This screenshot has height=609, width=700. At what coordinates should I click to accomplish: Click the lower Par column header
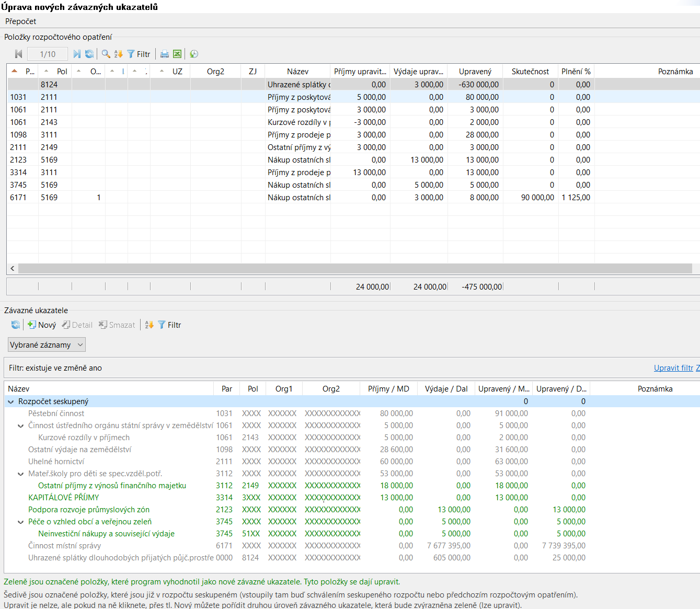(227, 388)
